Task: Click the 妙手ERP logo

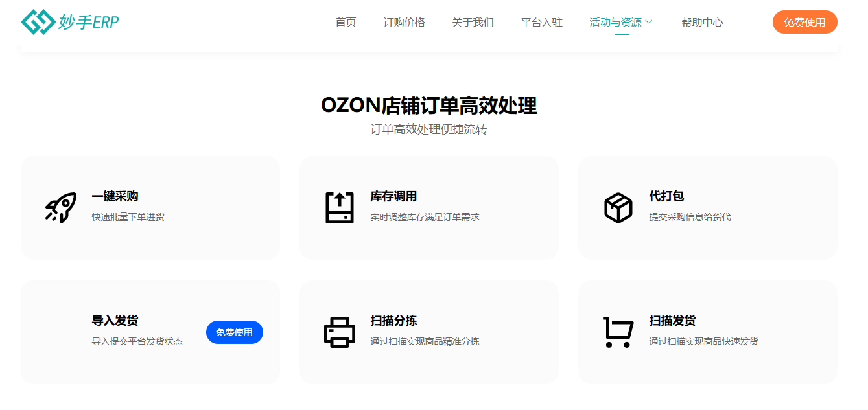Action: tap(69, 22)
